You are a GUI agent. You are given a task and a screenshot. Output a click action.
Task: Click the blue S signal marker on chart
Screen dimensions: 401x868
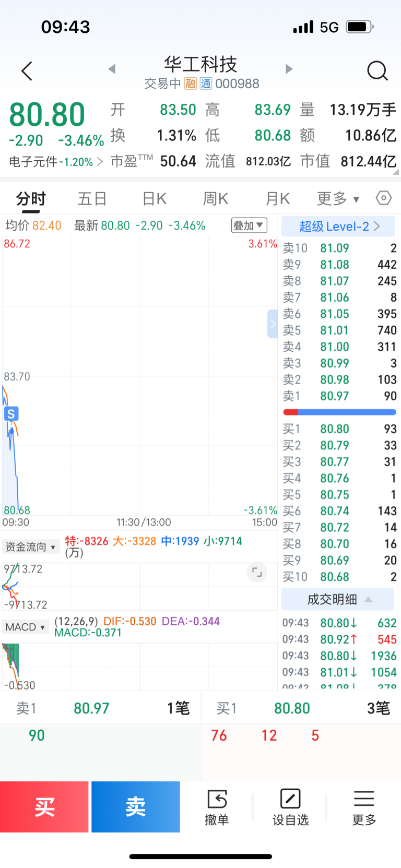(11, 414)
